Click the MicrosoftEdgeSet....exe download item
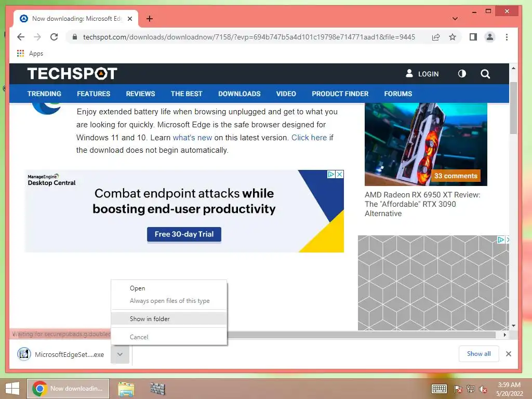 click(61, 354)
